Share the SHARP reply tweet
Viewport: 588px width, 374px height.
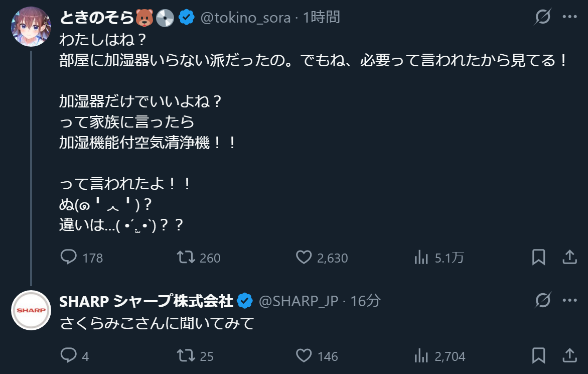(569, 356)
